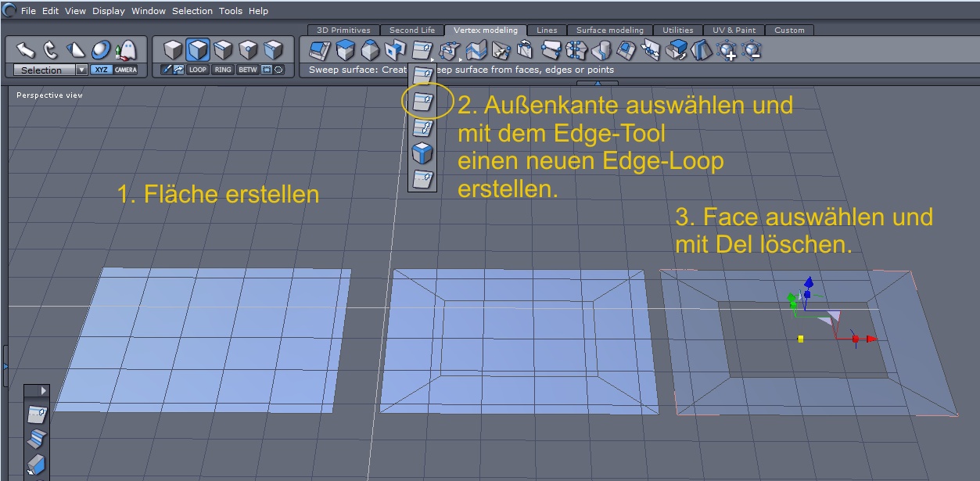Click the Dissolve edge tool icon

651,51
